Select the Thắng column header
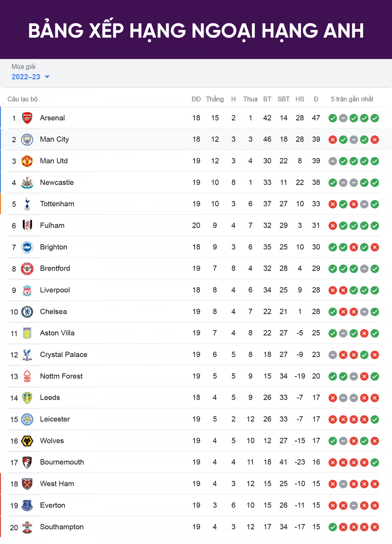Screen dimensions: 392x544 coord(215,99)
